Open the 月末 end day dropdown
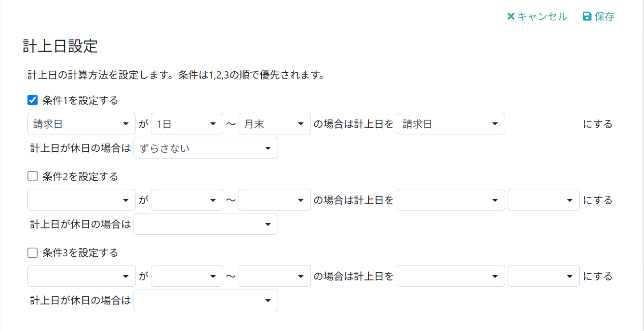The height and width of the screenshot is (331, 644). pos(275,124)
